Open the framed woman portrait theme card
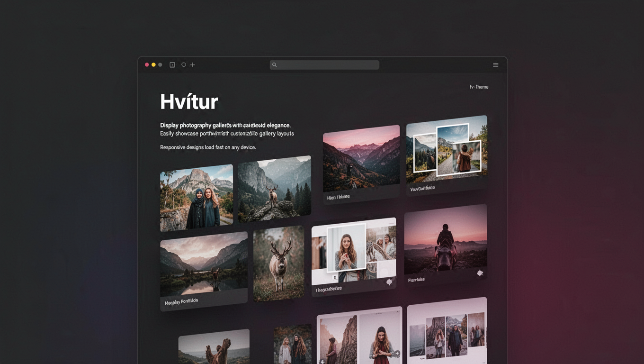The image size is (644, 364). click(354, 256)
